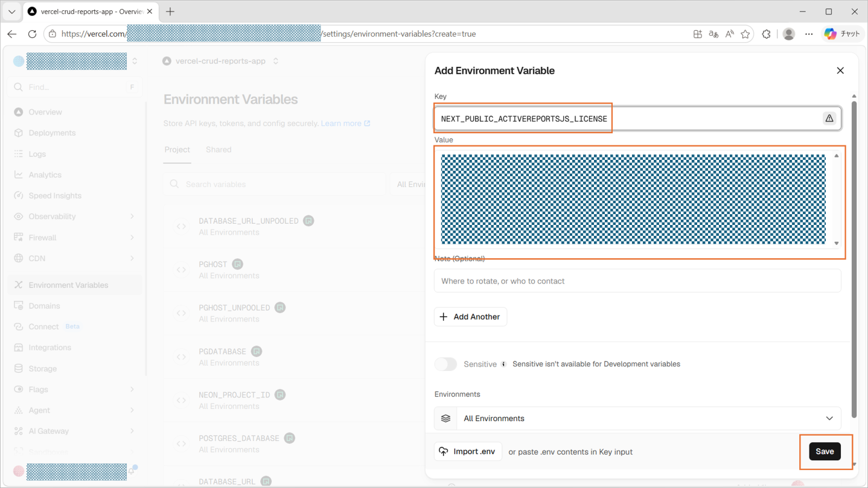This screenshot has height=488, width=868.
Task: Expand the Firewall submenu chevron
Action: pos(132,238)
